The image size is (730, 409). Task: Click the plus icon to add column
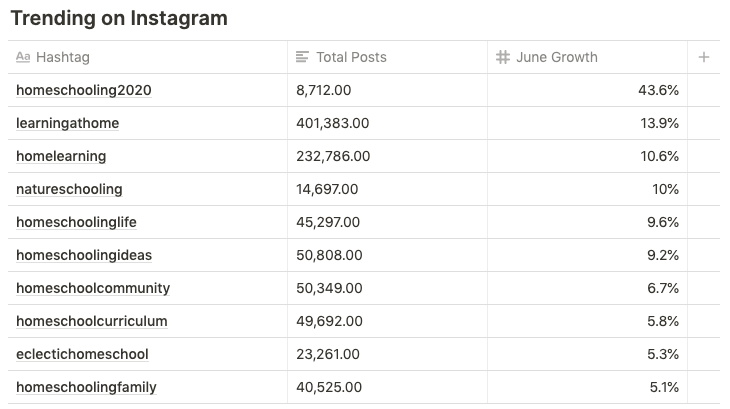tap(704, 57)
